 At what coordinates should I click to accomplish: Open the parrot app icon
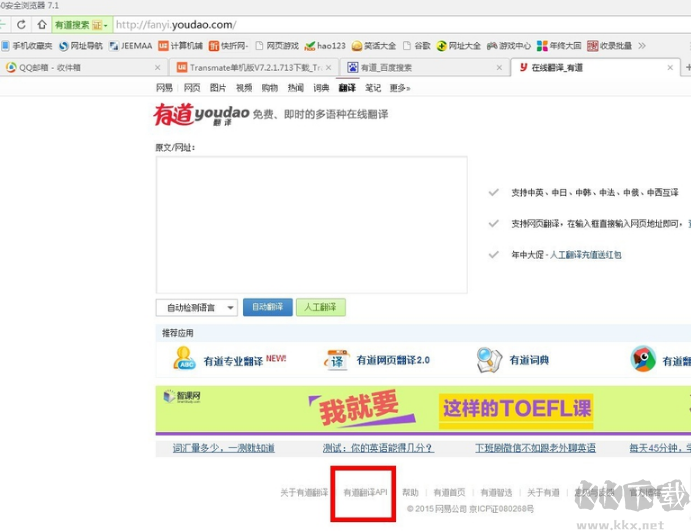(x=643, y=359)
